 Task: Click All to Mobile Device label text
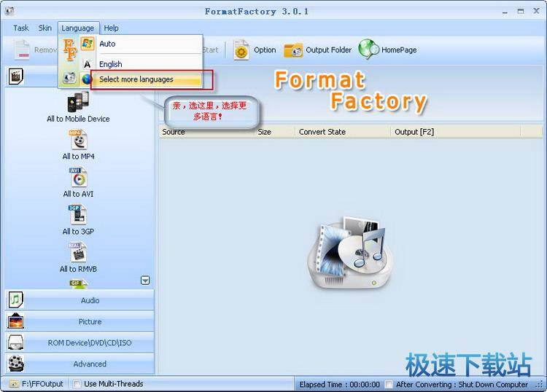78,119
